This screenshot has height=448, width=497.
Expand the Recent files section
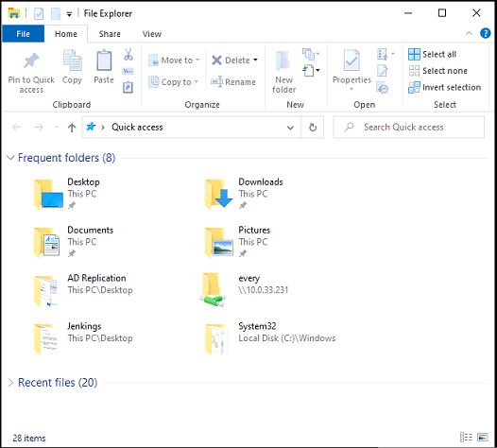[x=10, y=383]
